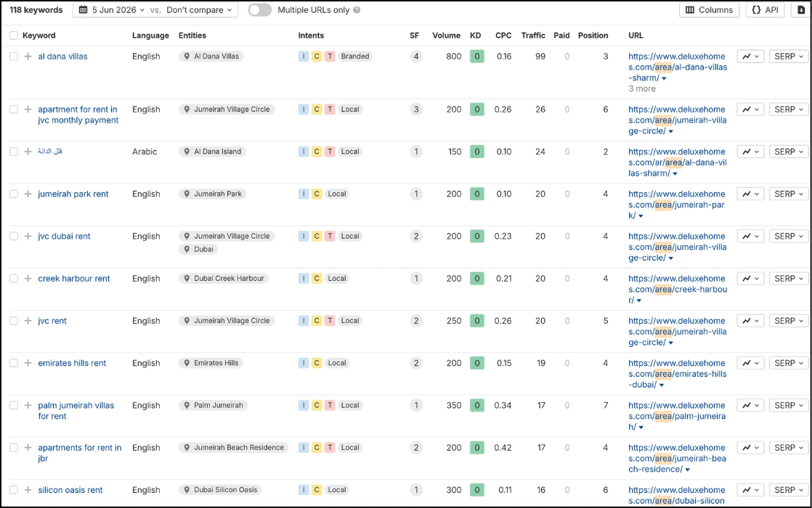The image size is (812, 508).
Task: Check the box for jumeirah park rent
Action: click(x=14, y=194)
